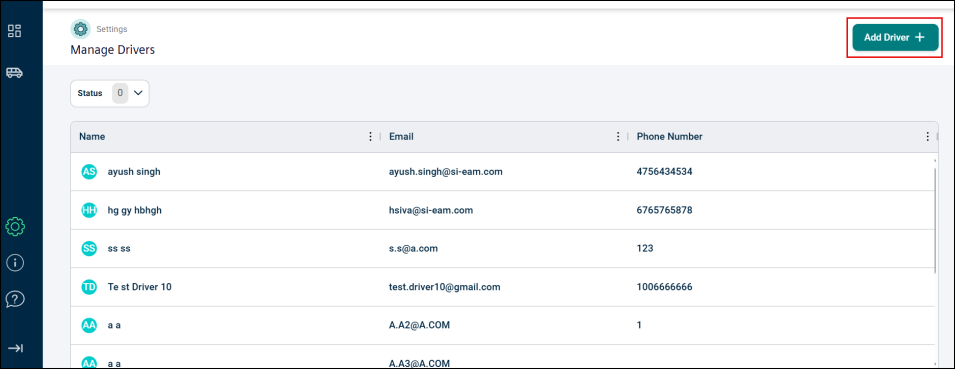Click phone number 1006666666
Viewport: 955px width, 369px height.
pyautogui.click(x=664, y=286)
